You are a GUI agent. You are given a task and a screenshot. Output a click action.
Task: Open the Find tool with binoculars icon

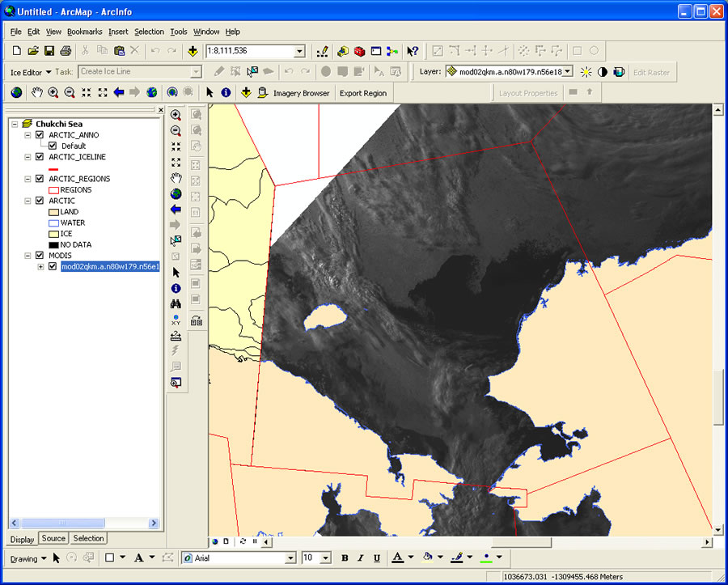pos(176,302)
